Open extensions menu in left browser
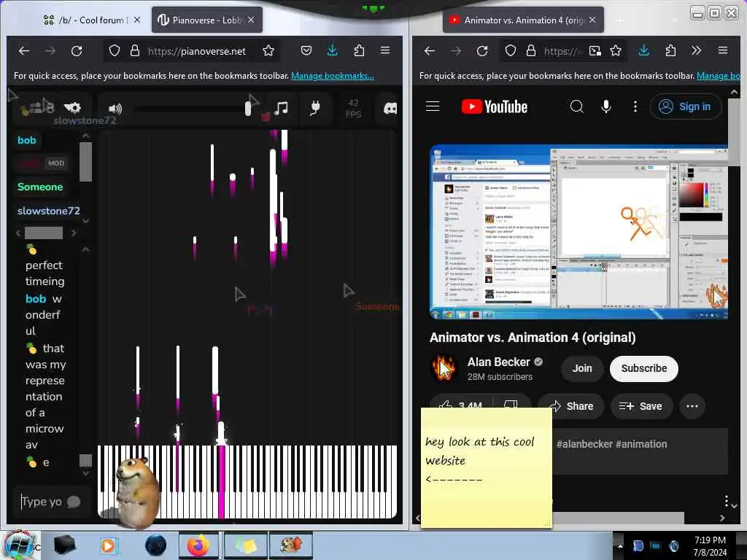The height and width of the screenshot is (560, 747). coord(359,50)
